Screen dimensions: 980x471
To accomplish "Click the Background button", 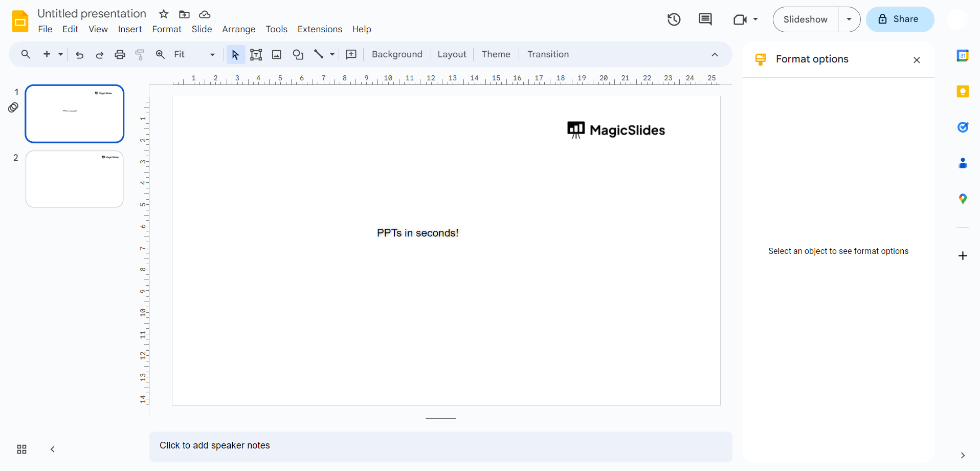I will (397, 55).
